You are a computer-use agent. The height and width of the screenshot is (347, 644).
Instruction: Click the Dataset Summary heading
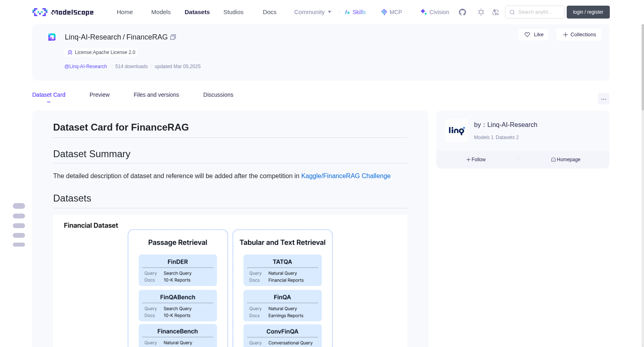coord(92,154)
